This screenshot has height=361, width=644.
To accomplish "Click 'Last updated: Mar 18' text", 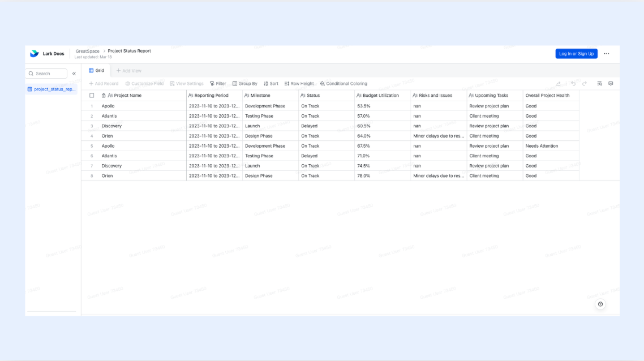I will [93, 57].
